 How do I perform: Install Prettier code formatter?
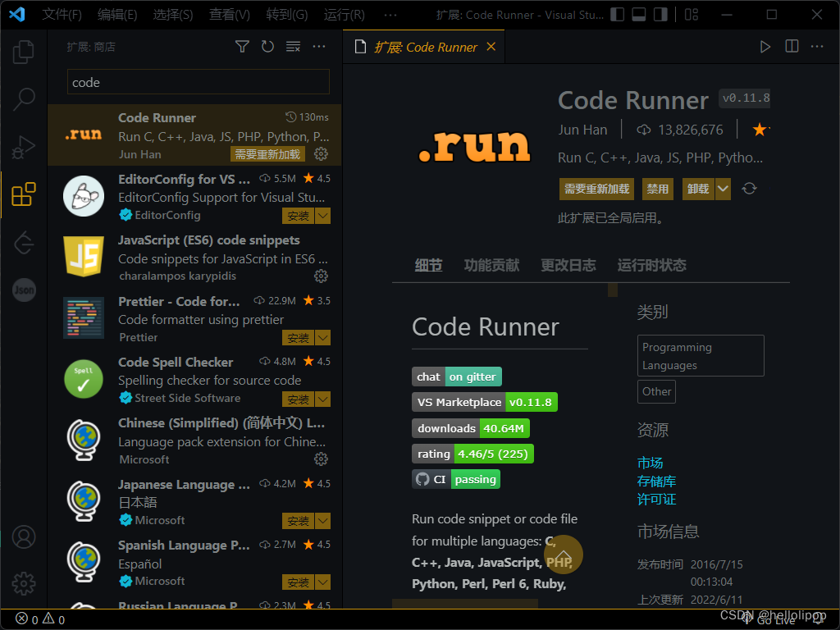coord(299,338)
